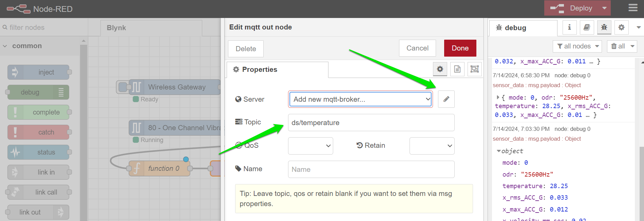
Task: Clear all debug messages with trash button
Action: point(618,46)
